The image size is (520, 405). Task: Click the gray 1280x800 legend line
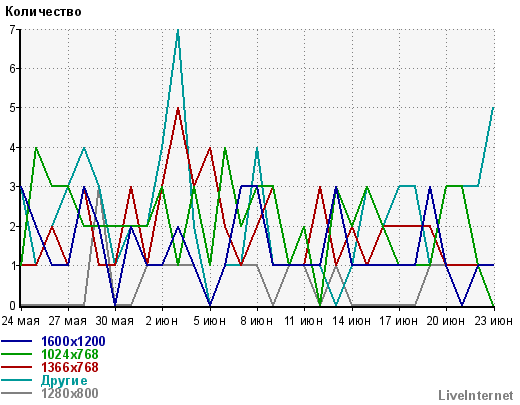point(16,393)
